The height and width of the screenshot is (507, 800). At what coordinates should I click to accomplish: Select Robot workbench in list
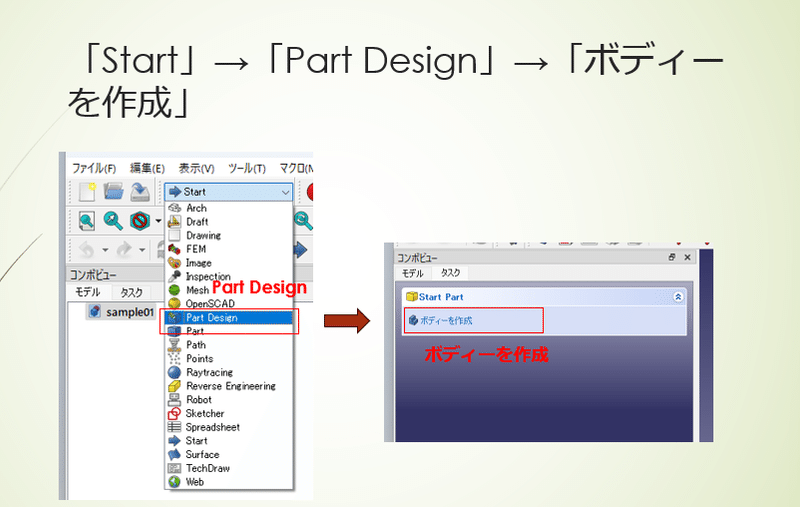(x=229, y=400)
